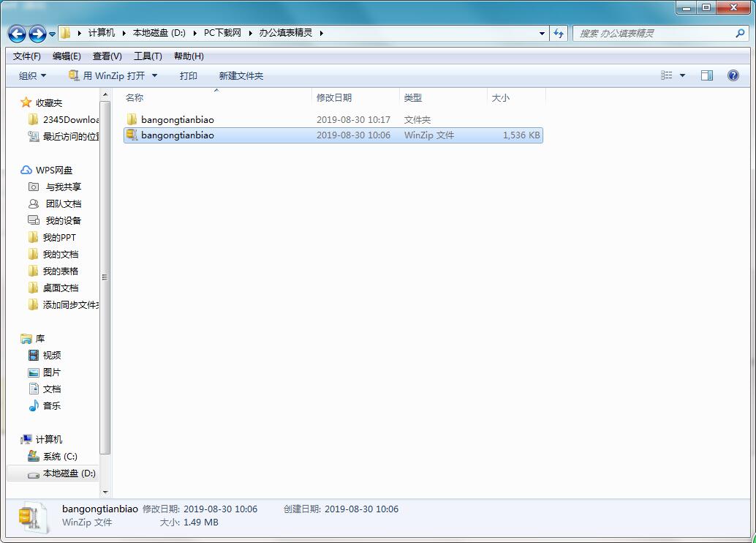Open the 组织 dropdown

click(x=32, y=76)
